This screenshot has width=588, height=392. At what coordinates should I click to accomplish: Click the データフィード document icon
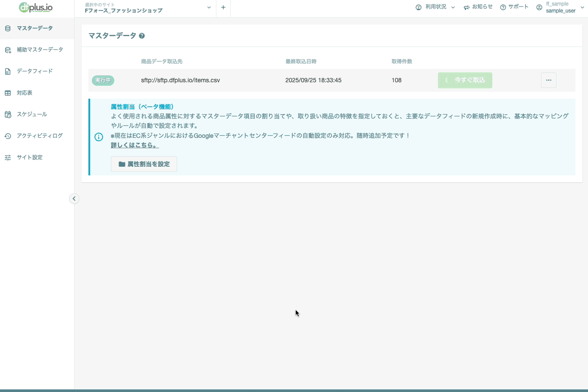point(8,72)
